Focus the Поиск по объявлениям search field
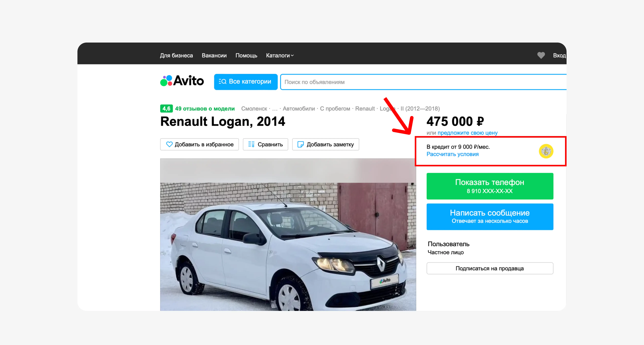The height and width of the screenshot is (345, 644). [423, 82]
